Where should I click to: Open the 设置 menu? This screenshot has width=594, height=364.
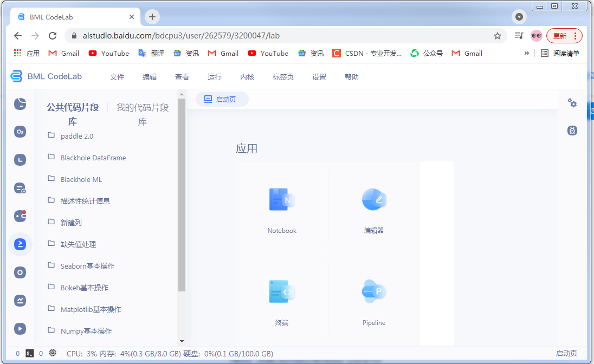[x=319, y=77]
